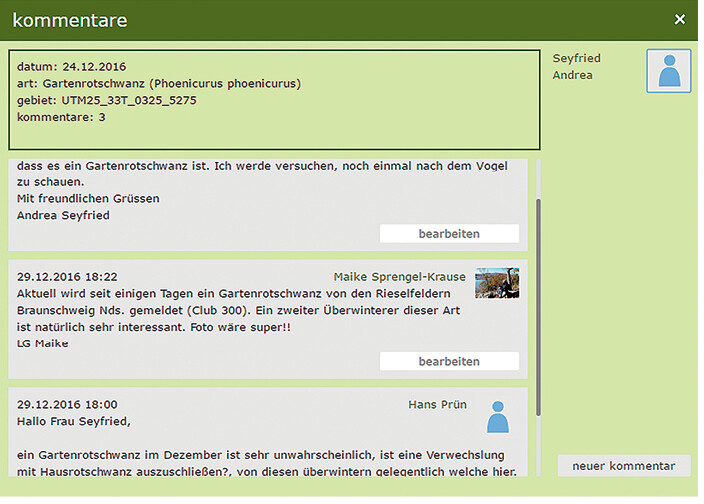Close the kommentare dialog
Screen dimensions: 704x504
pyautogui.click(x=680, y=19)
